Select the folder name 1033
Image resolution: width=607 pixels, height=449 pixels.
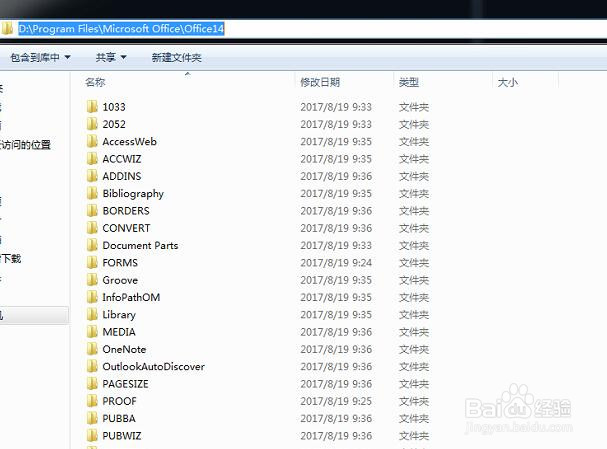click(x=114, y=107)
